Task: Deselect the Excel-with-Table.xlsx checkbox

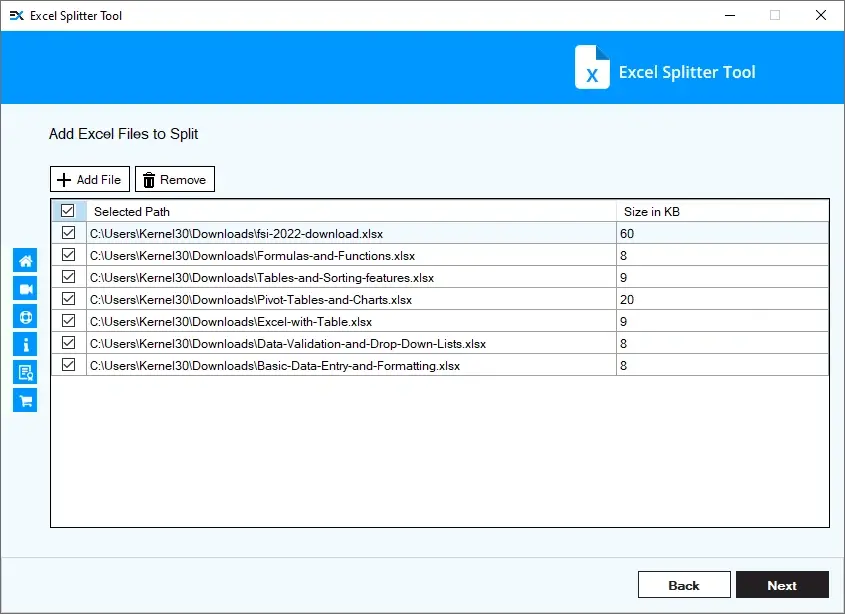Action: 68,321
